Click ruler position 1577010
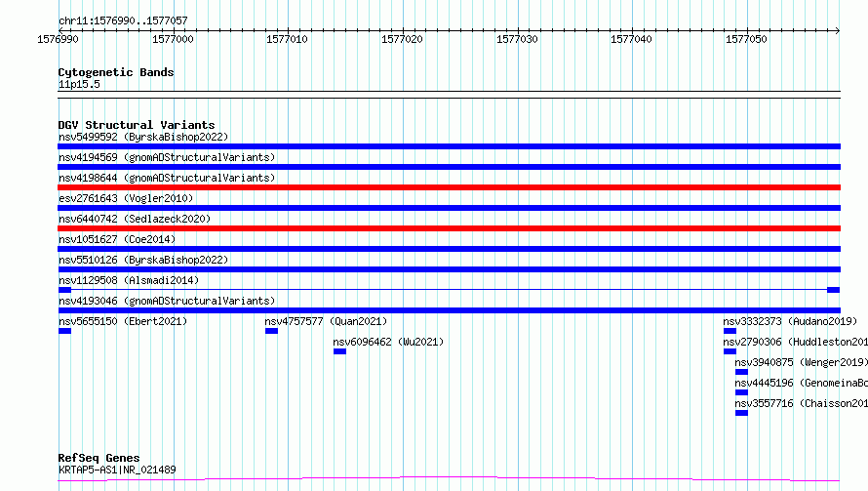Screen dimensions: 868x491 pos(287,39)
